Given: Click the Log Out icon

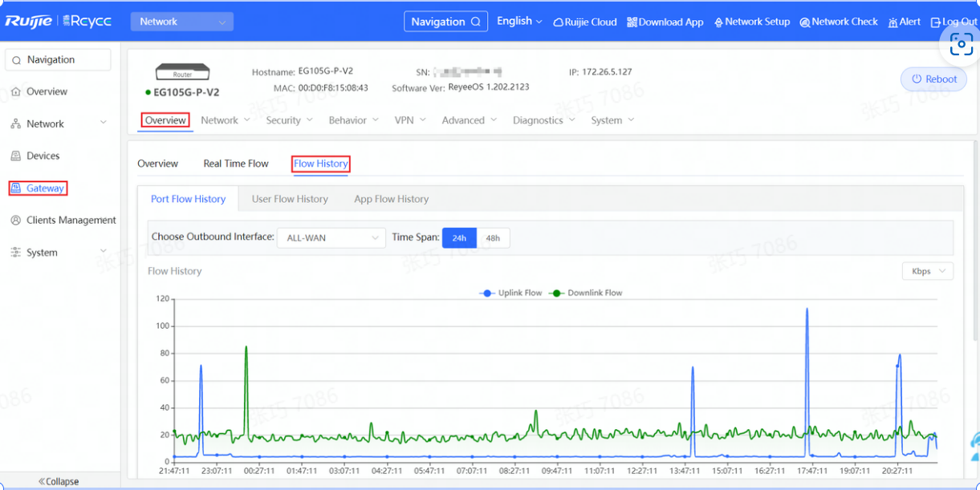Looking at the screenshot, I should click(935, 22).
